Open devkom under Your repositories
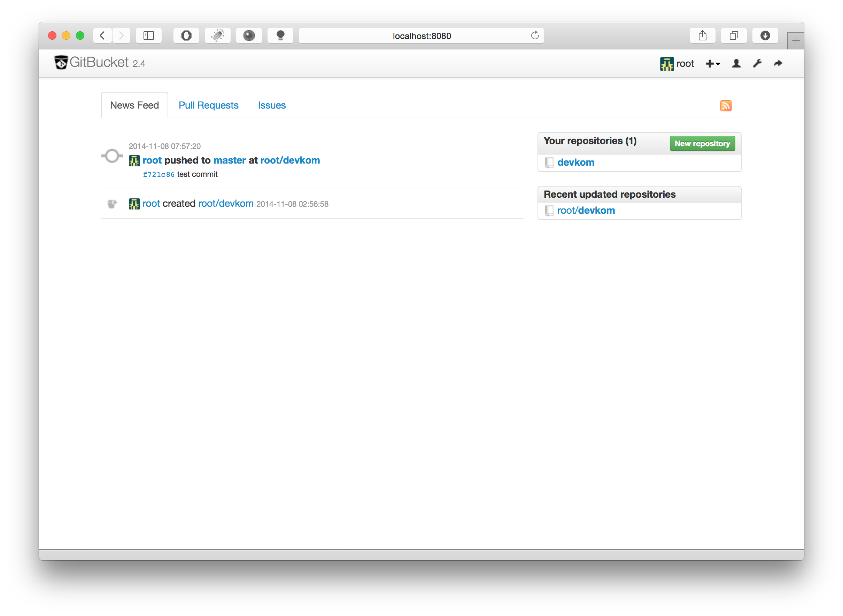This screenshot has height=616, width=843. (x=575, y=162)
